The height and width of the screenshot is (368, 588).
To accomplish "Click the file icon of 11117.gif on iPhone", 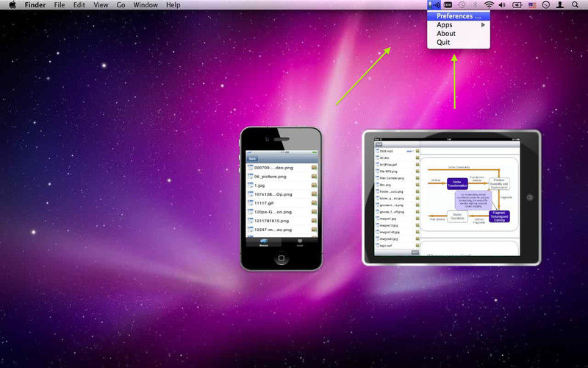I will click(250, 203).
